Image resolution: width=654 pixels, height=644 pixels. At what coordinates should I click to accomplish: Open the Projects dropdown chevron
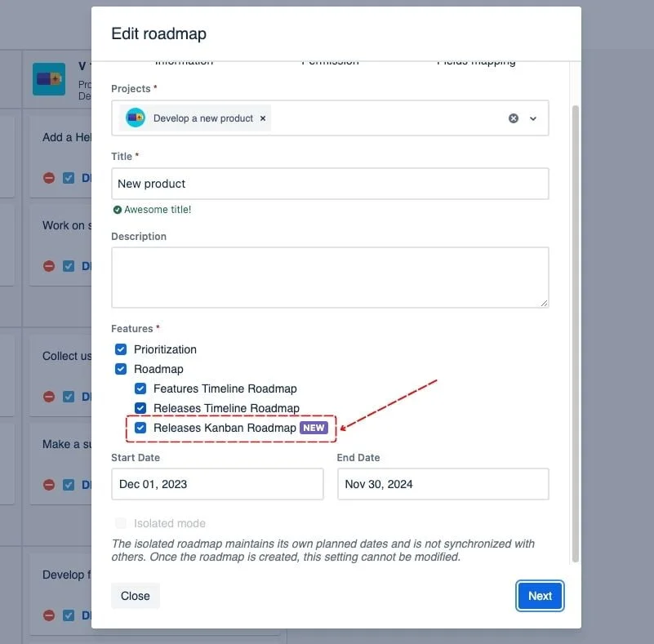(x=533, y=118)
